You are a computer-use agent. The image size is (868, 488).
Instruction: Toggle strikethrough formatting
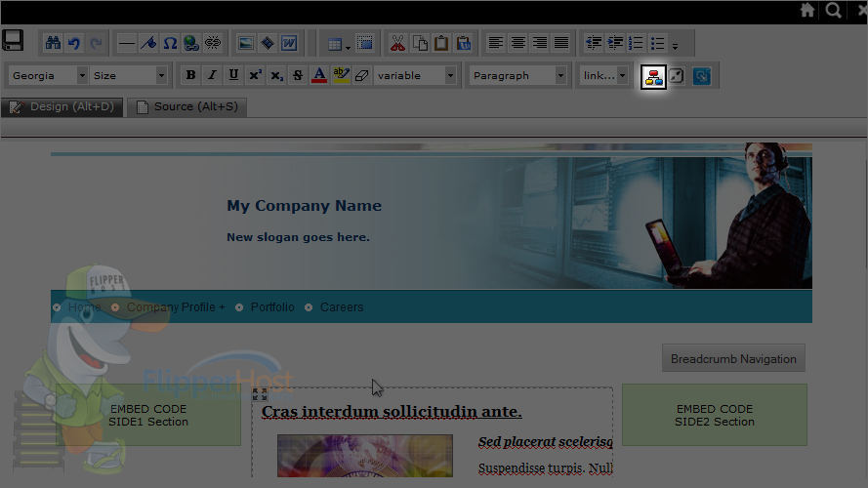click(x=298, y=75)
